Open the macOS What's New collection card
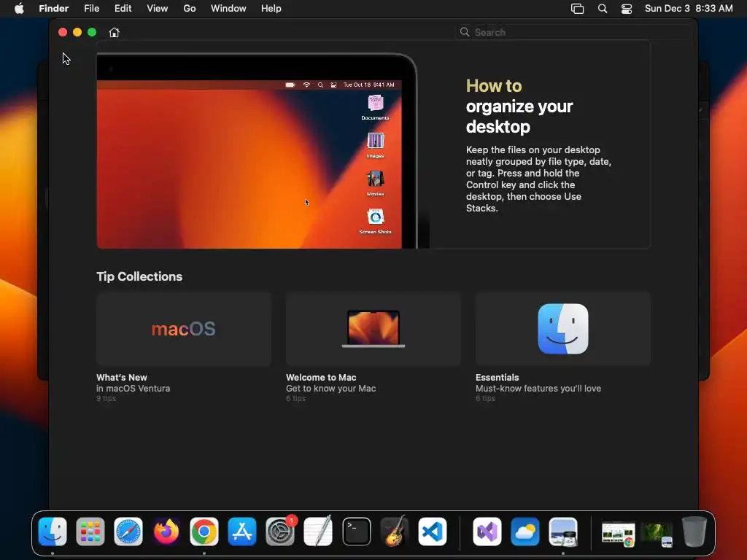 pos(183,329)
